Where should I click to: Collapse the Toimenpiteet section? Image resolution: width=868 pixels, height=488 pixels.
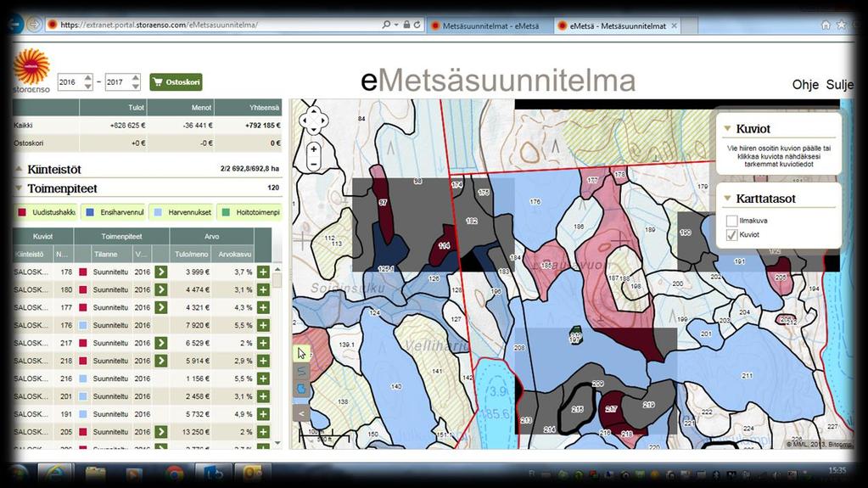pyautogui.click(x=19, y=188)
